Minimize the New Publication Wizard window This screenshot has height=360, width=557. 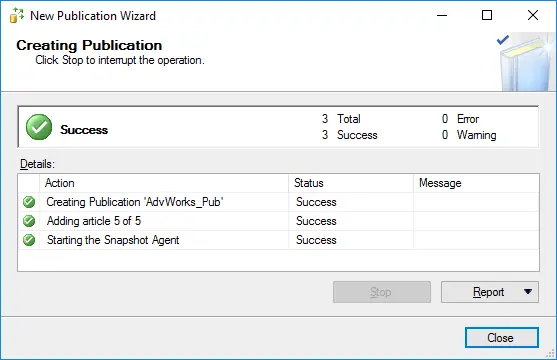click(x=442, y=15)
